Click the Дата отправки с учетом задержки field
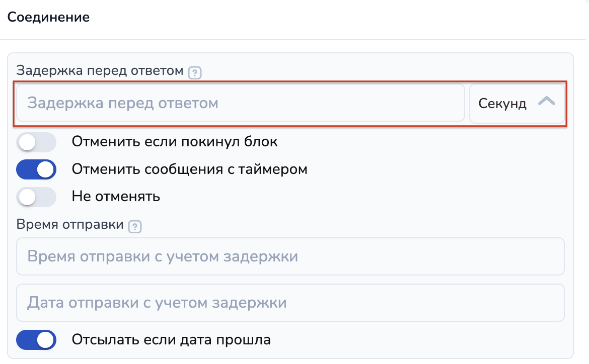 click(x=290, y=303)
